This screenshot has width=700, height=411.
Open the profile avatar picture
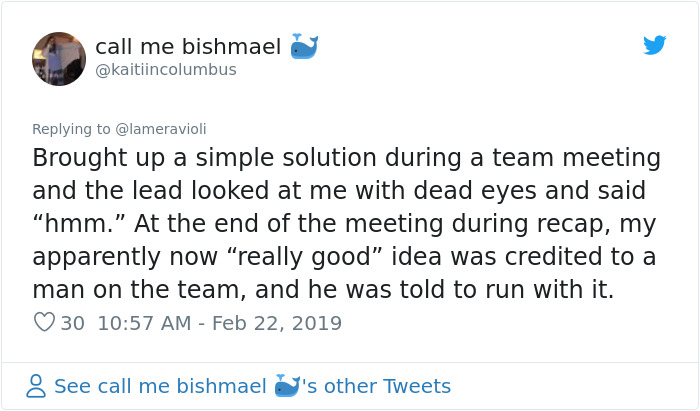(59, 58)
